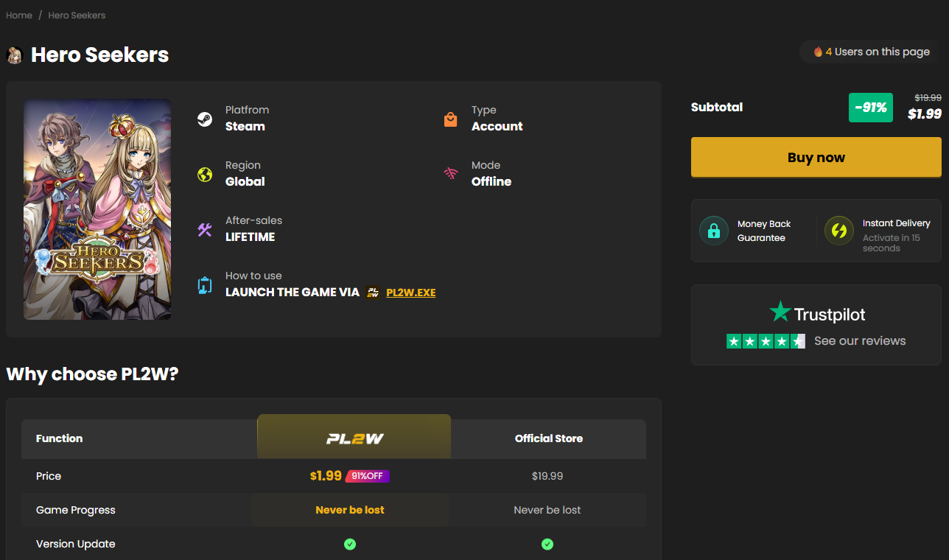Click the Hero Seekers cover art thumbnail

(97, 209)
